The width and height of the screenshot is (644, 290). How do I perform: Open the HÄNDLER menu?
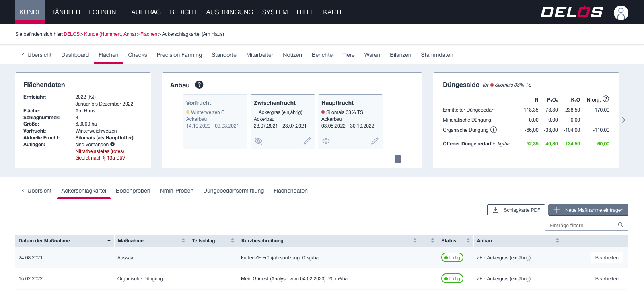pos(65,12)
